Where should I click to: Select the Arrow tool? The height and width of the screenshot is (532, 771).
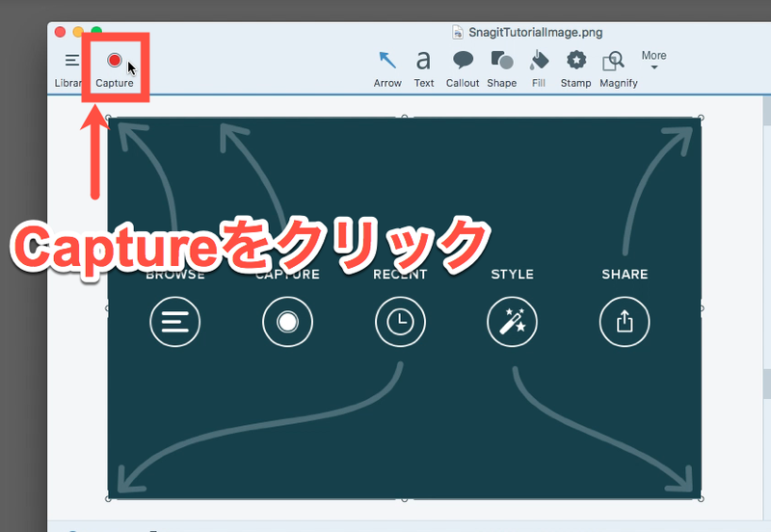387,68
